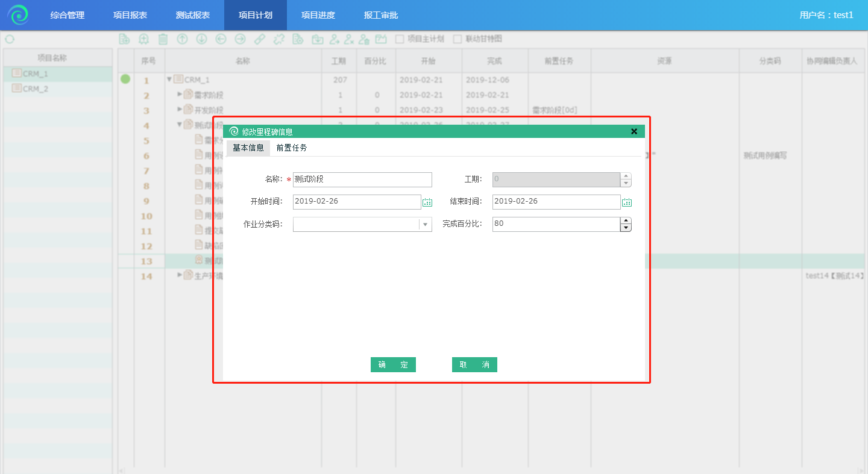The width and height of the screenshot is (868, 474).
Task: Click the link tasks toolbar icon
Action: [x=259, y=39]
